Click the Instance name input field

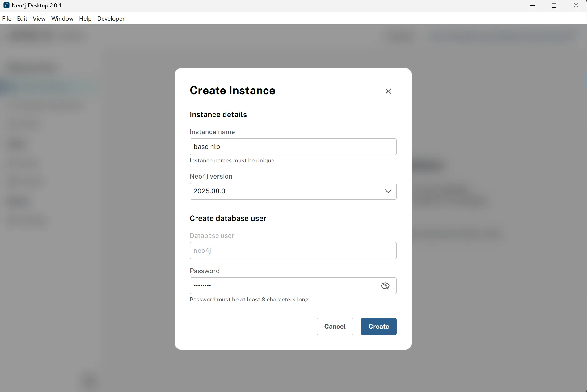point(293,147)
